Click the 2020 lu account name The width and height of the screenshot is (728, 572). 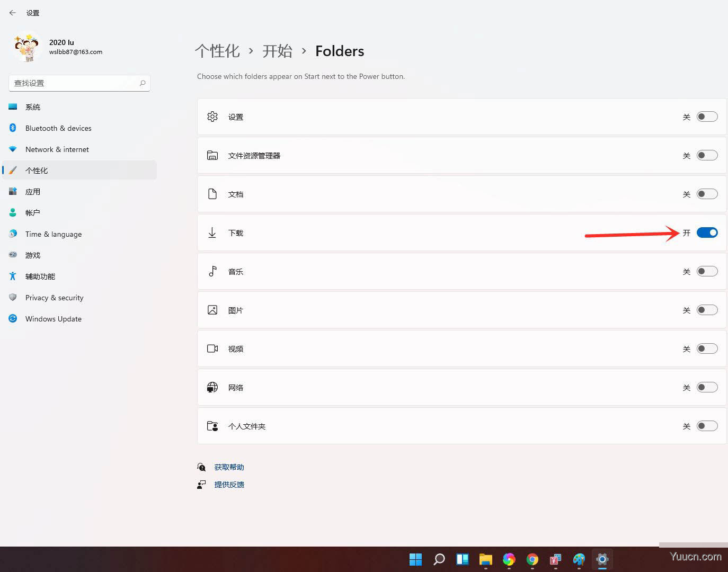[61, 42]
